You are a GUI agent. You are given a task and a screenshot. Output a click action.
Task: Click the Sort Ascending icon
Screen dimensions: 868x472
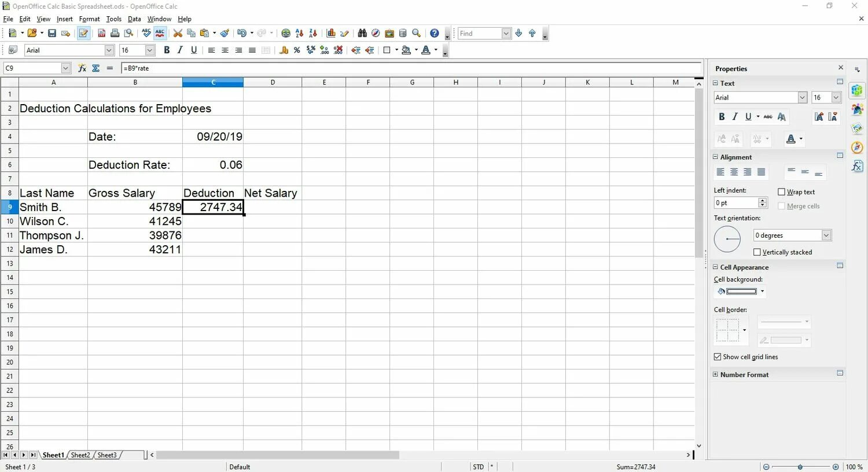[299, 34]
